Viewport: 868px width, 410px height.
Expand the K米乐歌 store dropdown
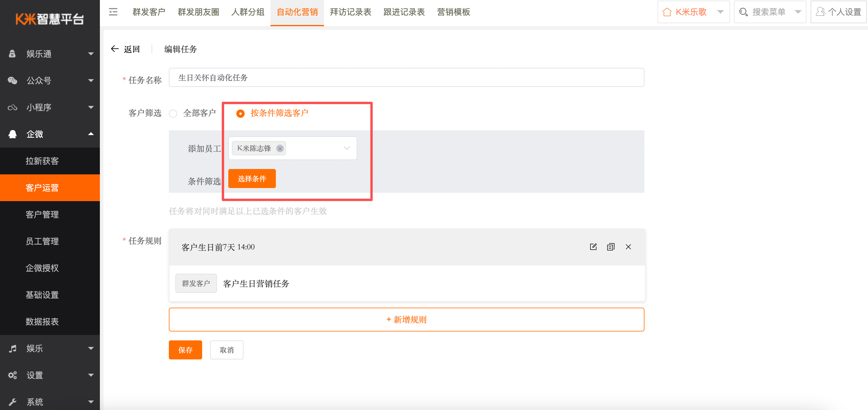[x=721, y=12]
